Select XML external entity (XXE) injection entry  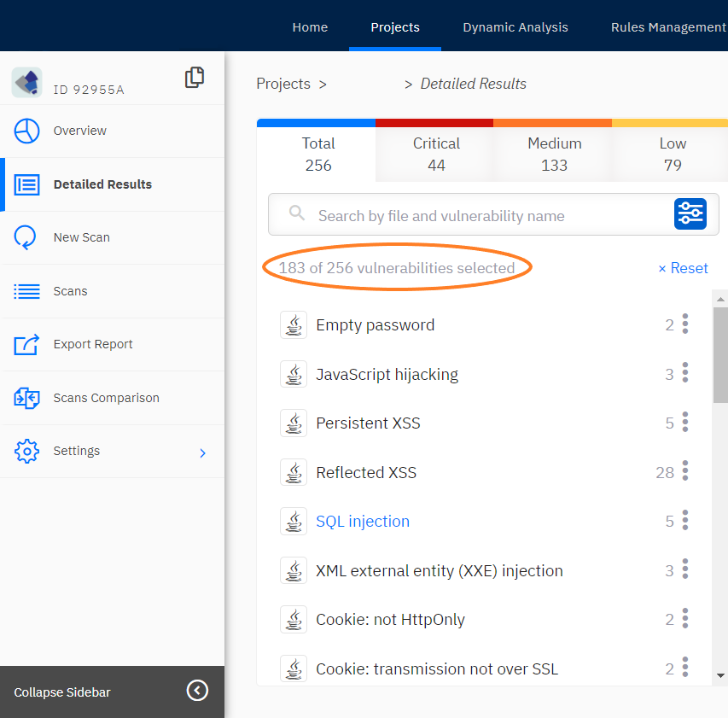tap(440, 571)
